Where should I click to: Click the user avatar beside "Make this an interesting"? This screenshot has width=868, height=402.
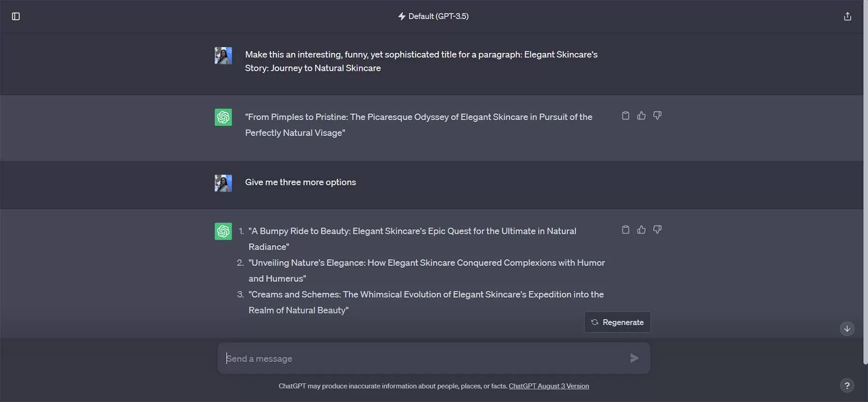click(223, 55)
